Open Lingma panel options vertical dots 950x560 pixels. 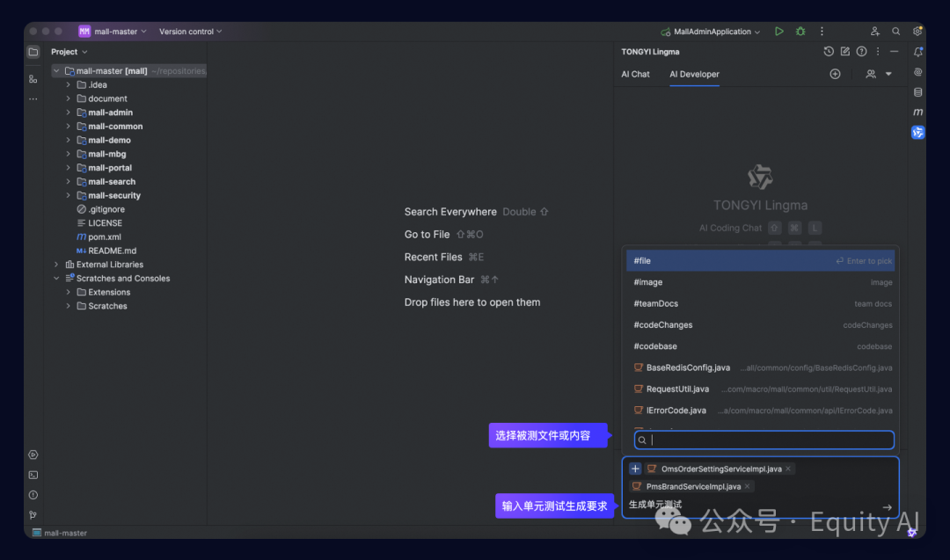pyautogui.click(x=877, y=52)
